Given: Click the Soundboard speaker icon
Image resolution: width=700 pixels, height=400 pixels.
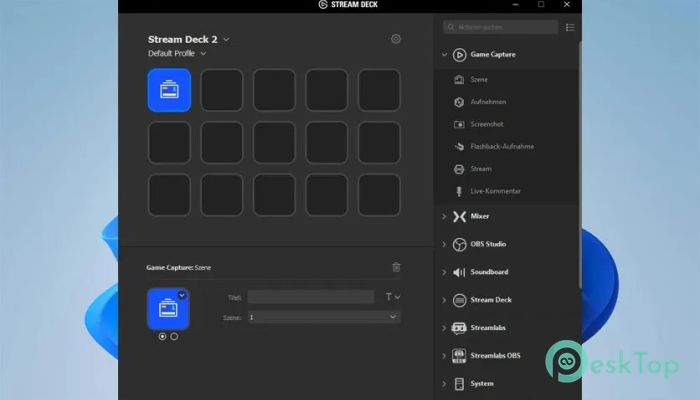Looking at the screenshot, I should point(459,272).
